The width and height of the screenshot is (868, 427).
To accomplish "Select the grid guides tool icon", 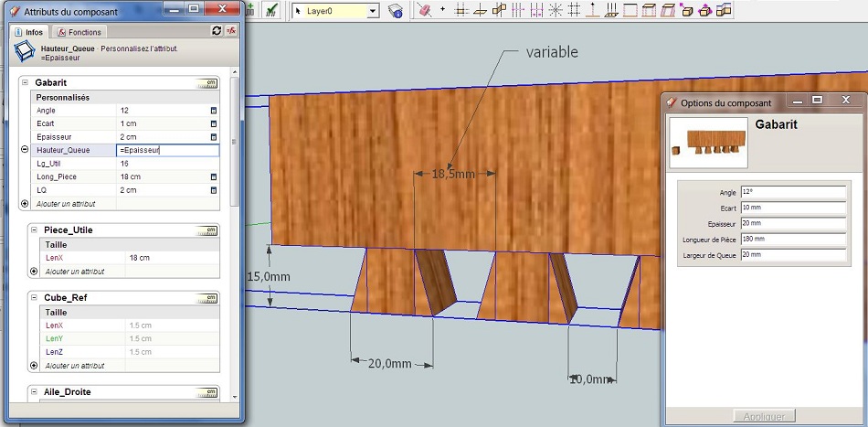I will [x=574, y=10].
